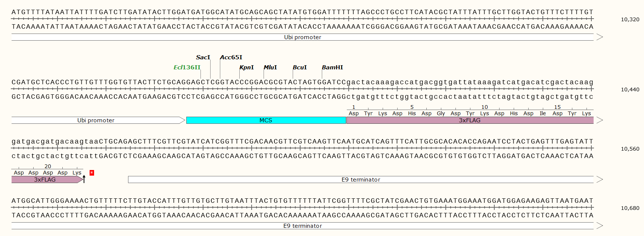Select the Acc65I enzyme label

[231, 57]
